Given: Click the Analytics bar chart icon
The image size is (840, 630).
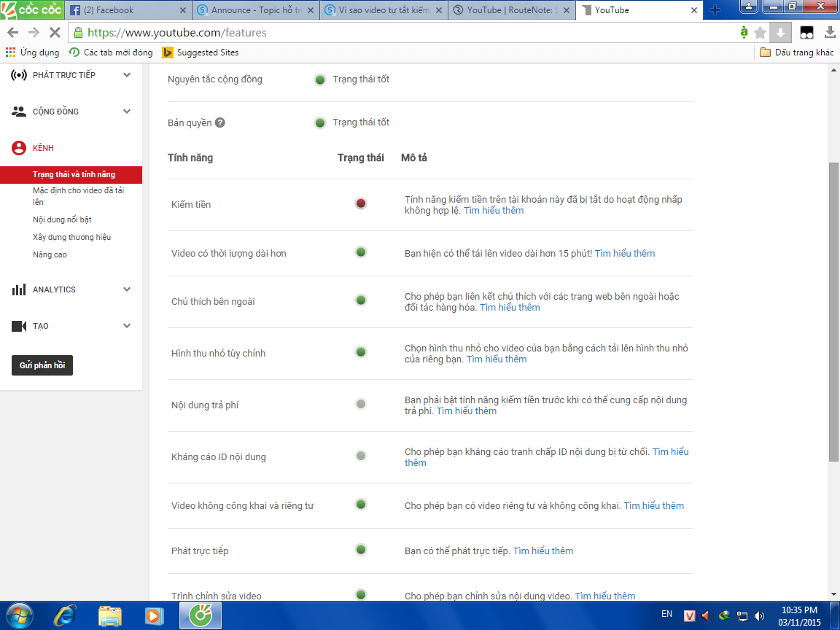Looking at the screenshot, I should tap(19, 289).
